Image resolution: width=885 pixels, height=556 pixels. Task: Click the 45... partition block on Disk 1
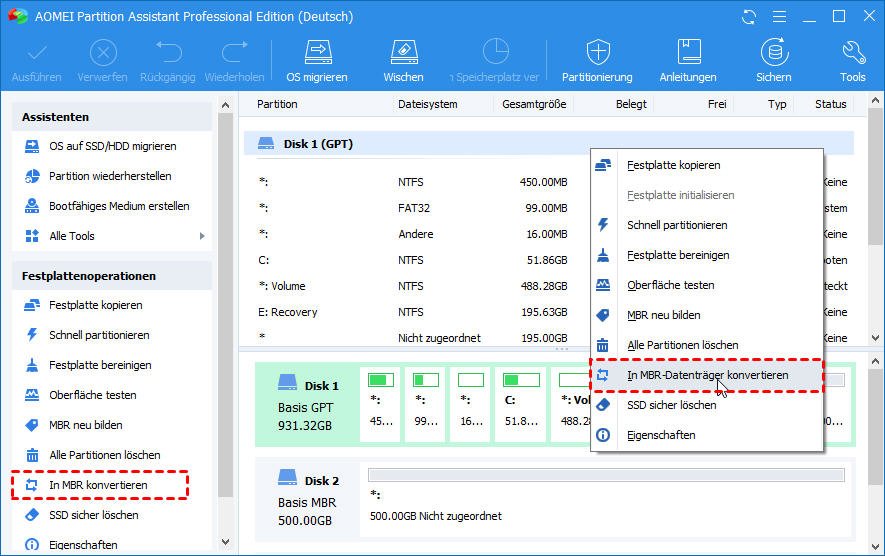click(380, 404)
